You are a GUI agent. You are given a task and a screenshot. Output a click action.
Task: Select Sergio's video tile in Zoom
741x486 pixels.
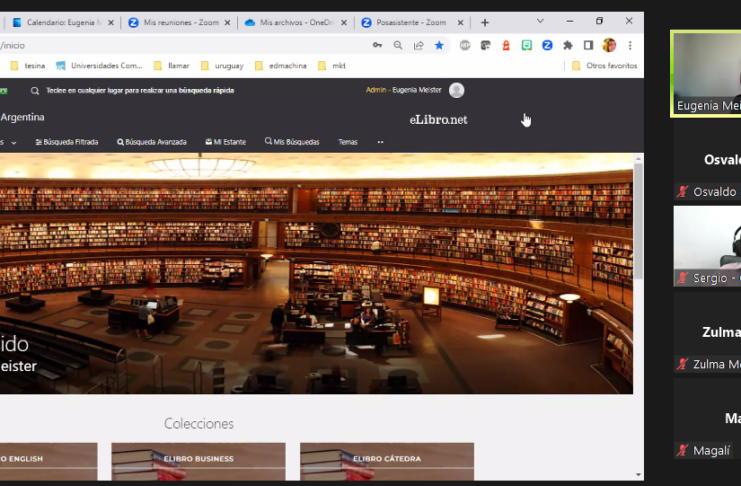(x=707, y=246)
